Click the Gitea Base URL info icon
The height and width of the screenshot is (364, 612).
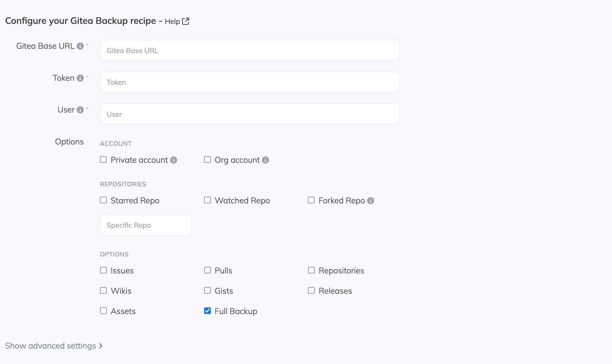coord(80,46)
